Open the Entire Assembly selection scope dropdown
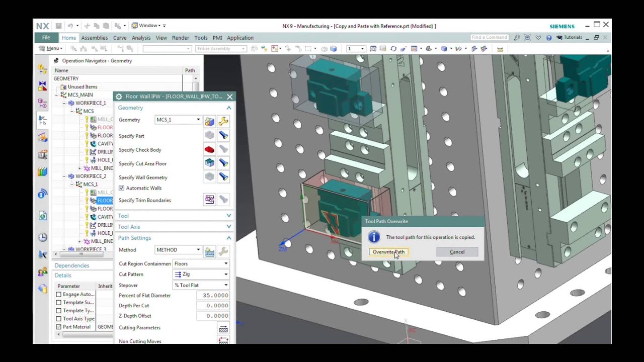The width and height of the screenshot is (644, 362). pos(221,49)
